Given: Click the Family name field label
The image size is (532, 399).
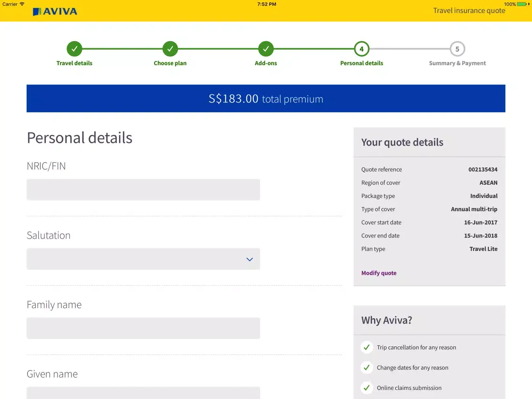Looking at the screenshot, I should [54, 305].
